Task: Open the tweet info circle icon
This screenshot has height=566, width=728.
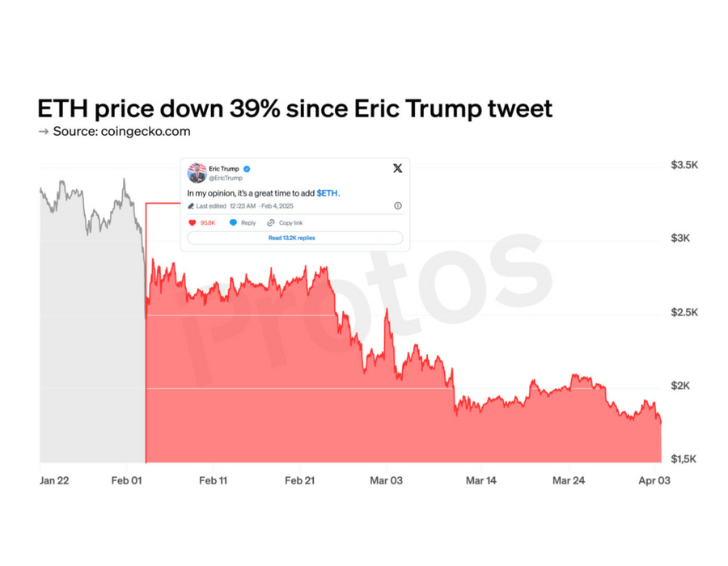Action: [397, 206]
